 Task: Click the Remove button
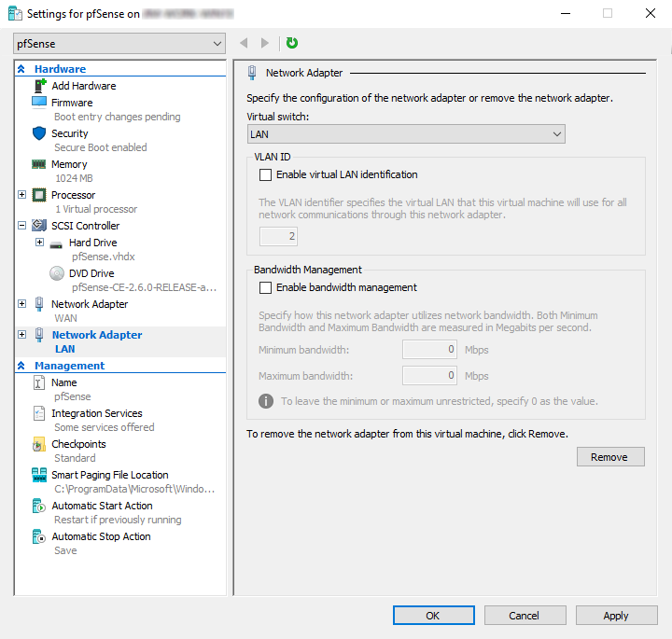[610, 457]
